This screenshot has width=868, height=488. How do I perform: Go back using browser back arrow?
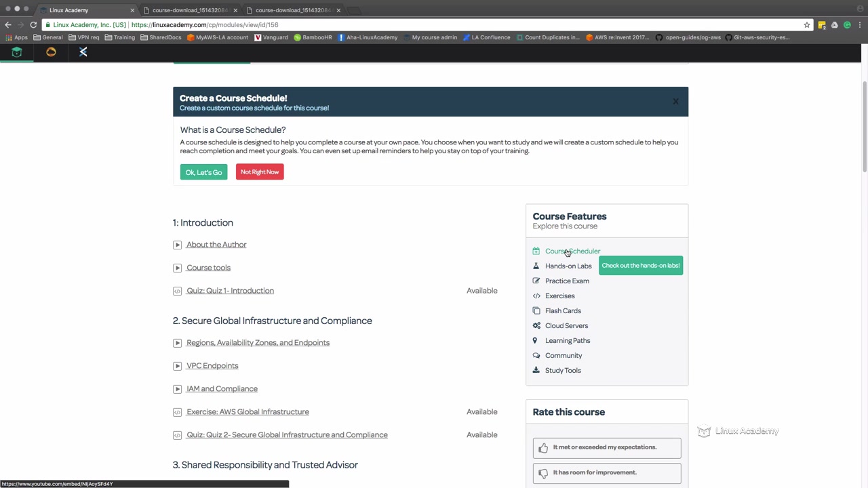[x=8, y=25]
